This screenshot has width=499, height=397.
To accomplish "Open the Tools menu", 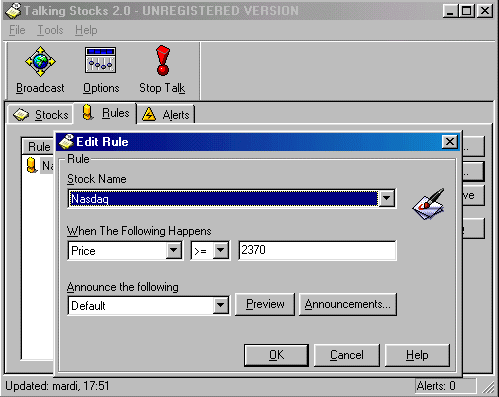I will (x=50, y=30).
